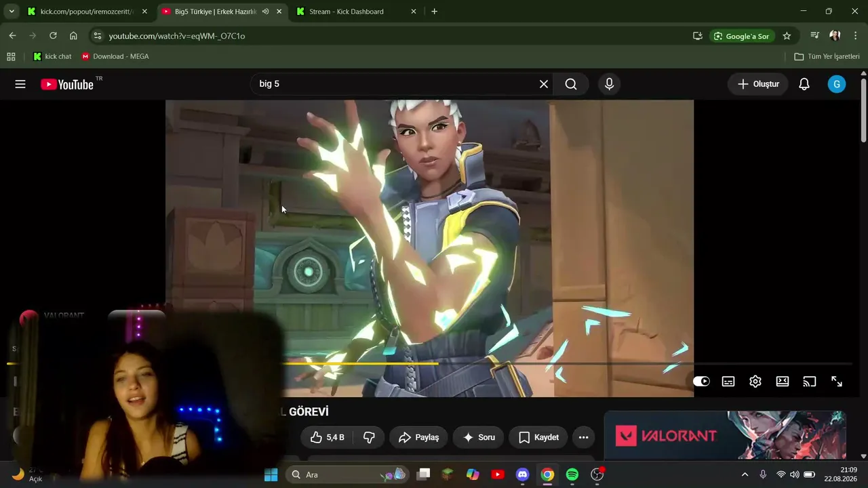868x488 pixels.
Task: Open the Valorant ad banner
Action: tap(725, 435)
